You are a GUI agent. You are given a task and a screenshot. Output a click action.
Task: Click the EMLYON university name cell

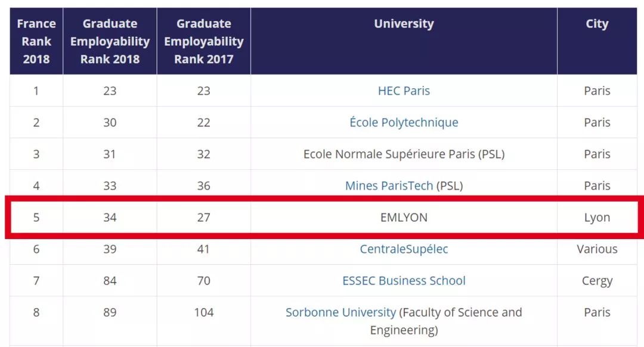404,217
